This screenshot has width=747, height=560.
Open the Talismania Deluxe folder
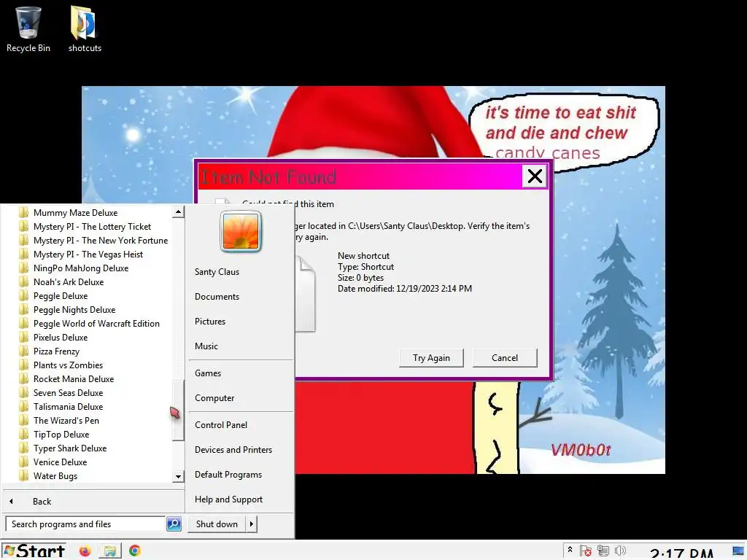(61, 406)
